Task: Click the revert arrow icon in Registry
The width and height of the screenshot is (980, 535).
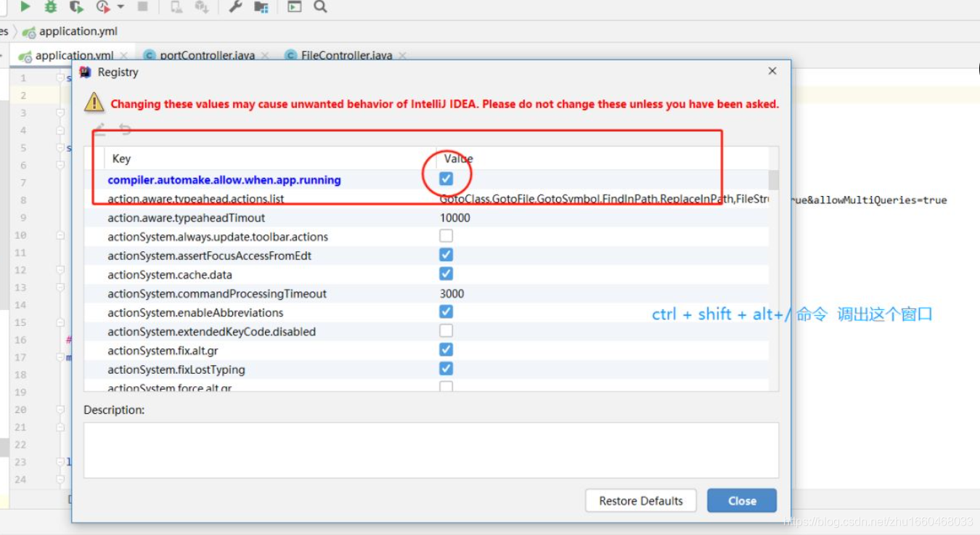Action: click(x=125, y=130)
